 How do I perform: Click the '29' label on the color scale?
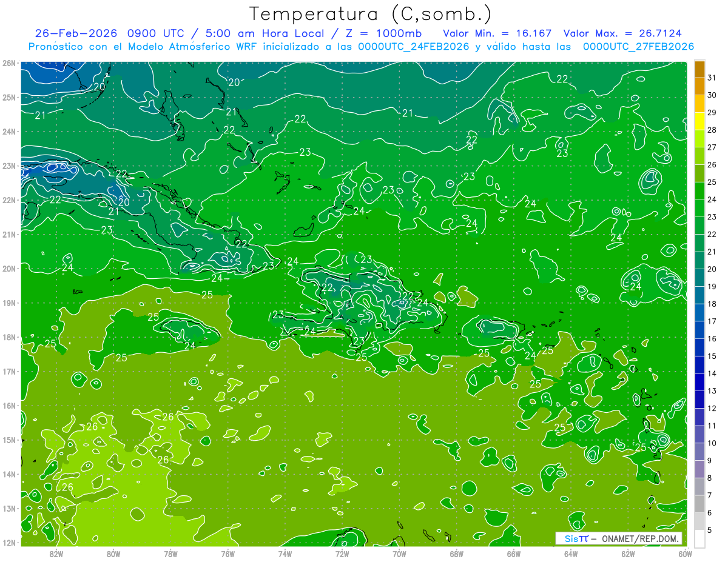point(712,112)
